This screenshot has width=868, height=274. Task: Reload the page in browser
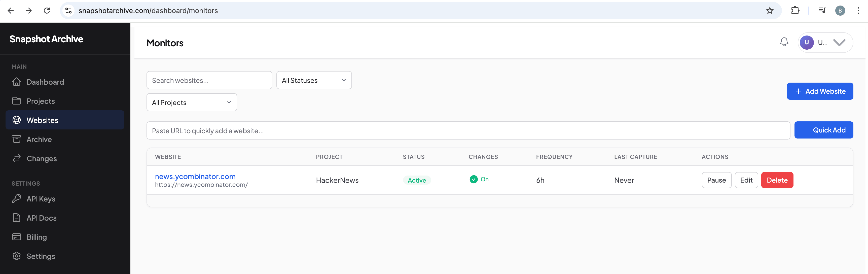[x=47, y=10]
